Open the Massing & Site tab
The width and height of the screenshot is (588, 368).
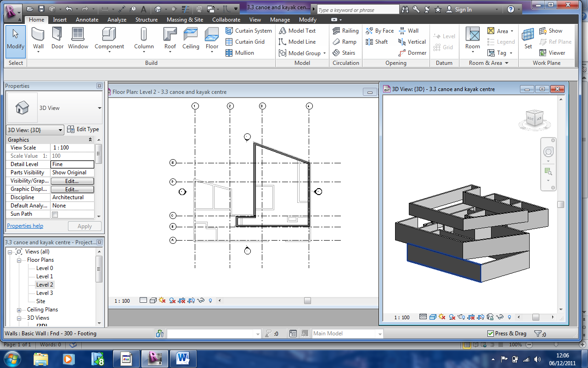click(185, 20)
